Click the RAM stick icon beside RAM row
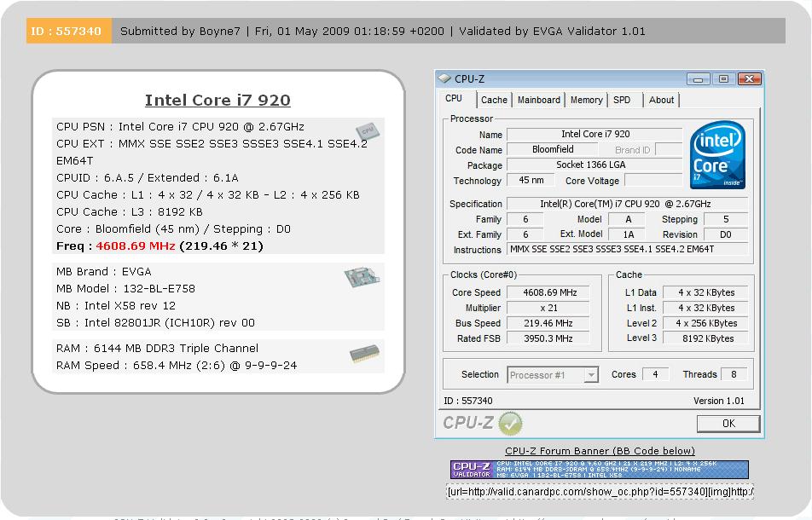 (364, 354)
